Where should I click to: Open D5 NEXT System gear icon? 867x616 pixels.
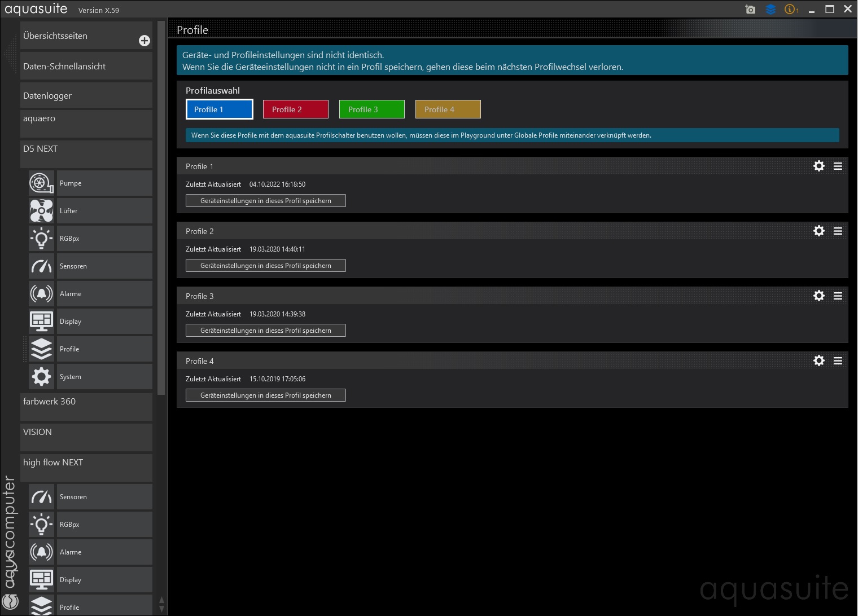point(41,377)
